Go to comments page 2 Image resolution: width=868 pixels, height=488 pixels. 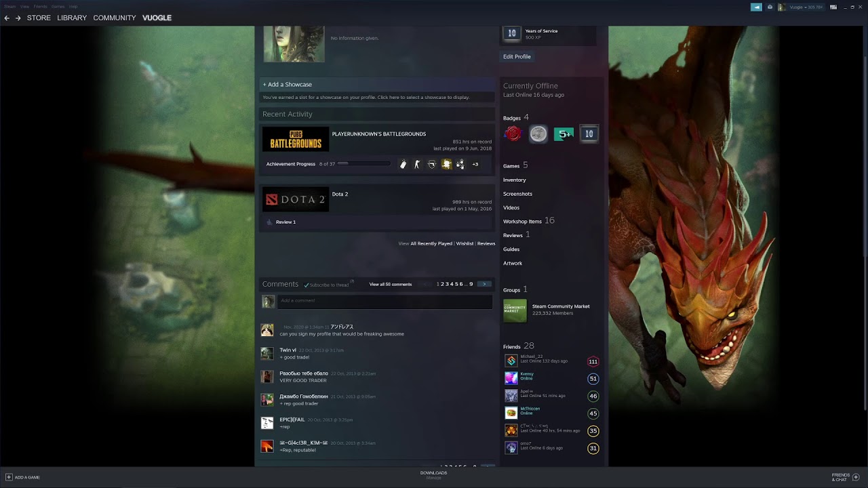443,285
